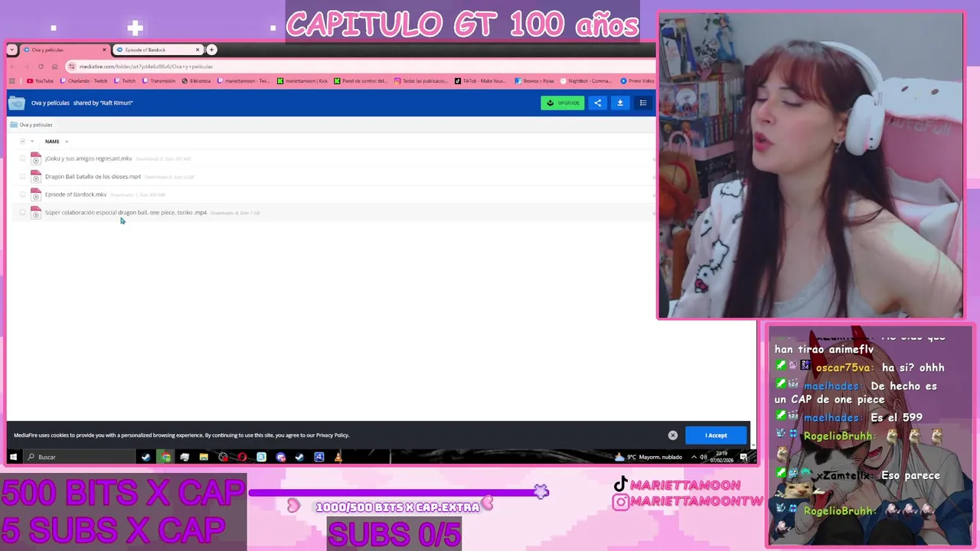Click the Buscar taskbar search box
980x551 pixels.
pyautogui.click(x=79, y=457)
